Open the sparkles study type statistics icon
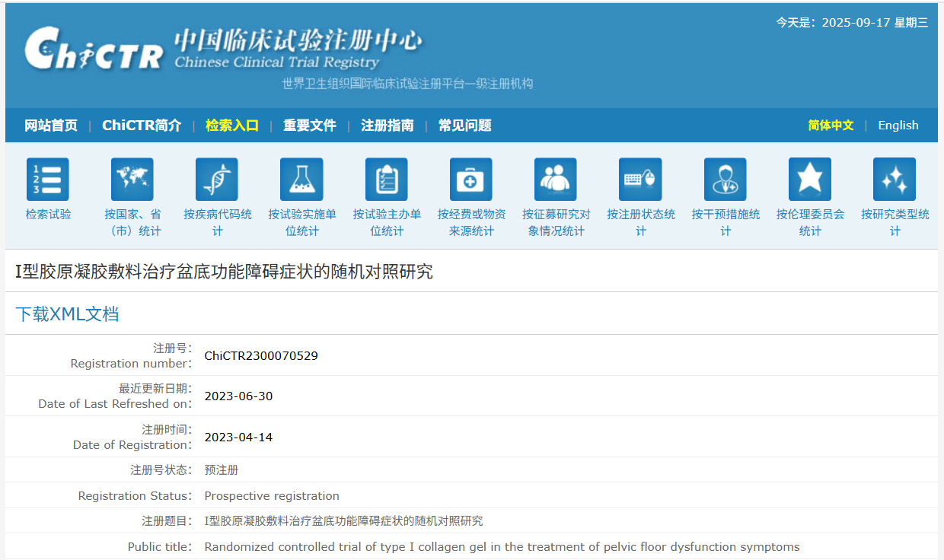Image resolution: width=944 pixels, height=560 pixels. [895, 180]
